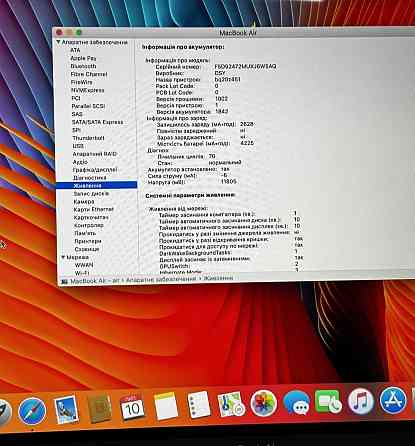Choose SAS in the sidebar
This screenshot has height=446, width=415.
coord(77,114)
